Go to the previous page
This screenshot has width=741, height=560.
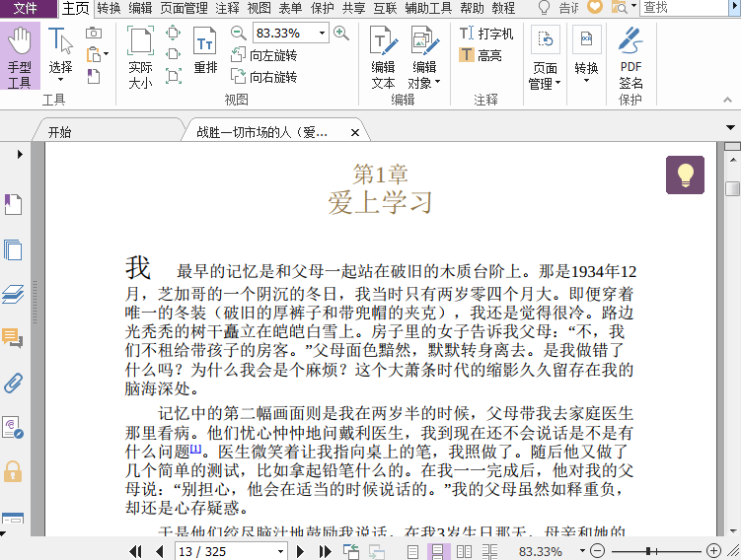click(x=159, y=551)
